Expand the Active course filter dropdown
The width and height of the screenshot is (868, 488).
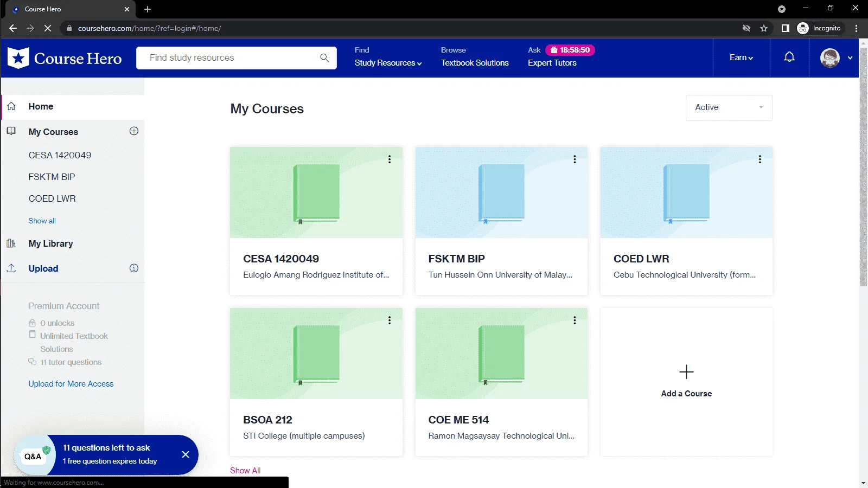[729, 108]
